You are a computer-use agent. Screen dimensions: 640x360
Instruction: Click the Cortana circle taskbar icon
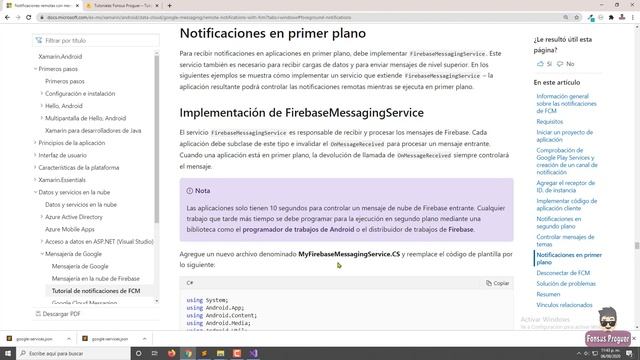pos(138,353)
